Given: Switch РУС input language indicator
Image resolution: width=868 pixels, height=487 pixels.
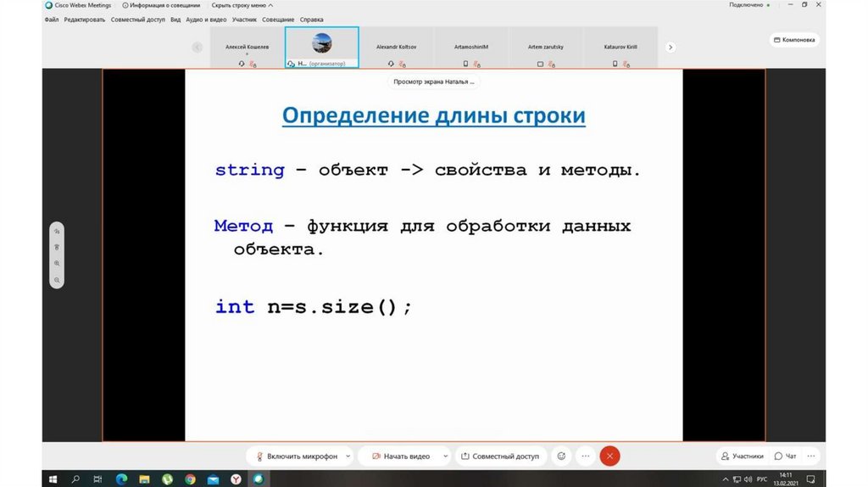Looking at the screenshot, I should [x=762, y=479].
